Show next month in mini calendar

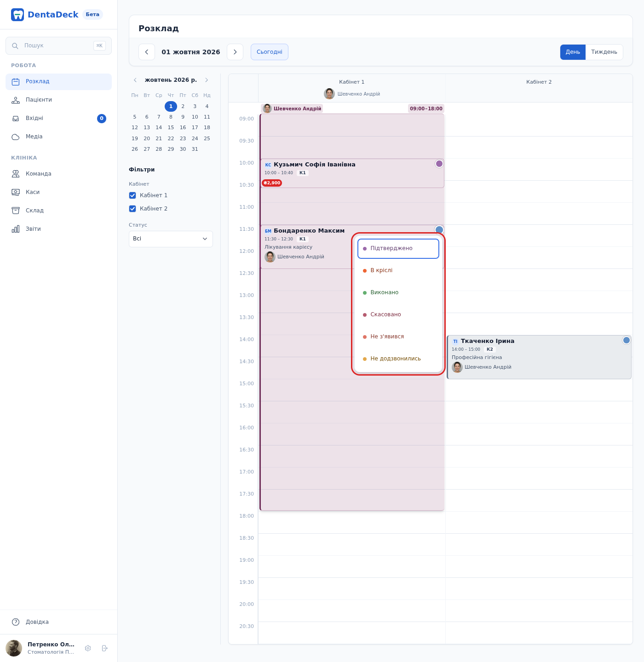pyautogui.click(x=207, y=80)
